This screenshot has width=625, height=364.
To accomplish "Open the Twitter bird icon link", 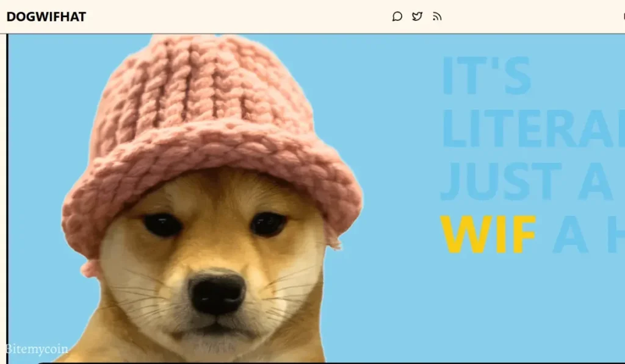I will 417,16.
